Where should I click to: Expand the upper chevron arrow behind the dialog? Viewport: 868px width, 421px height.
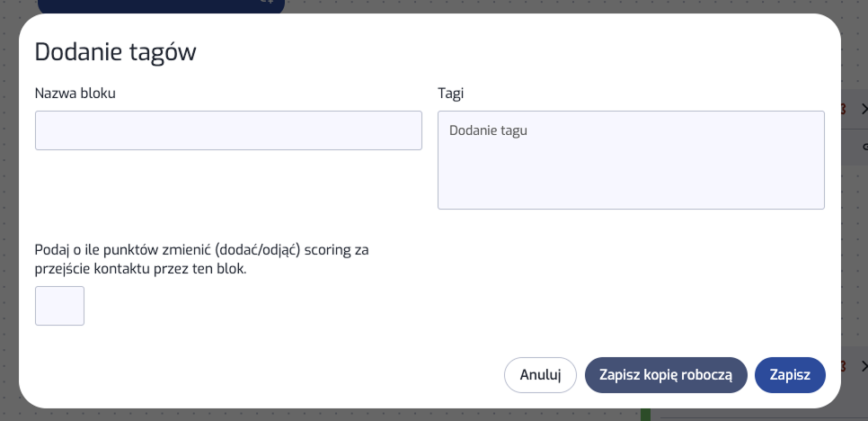click(x=864, y=110)
